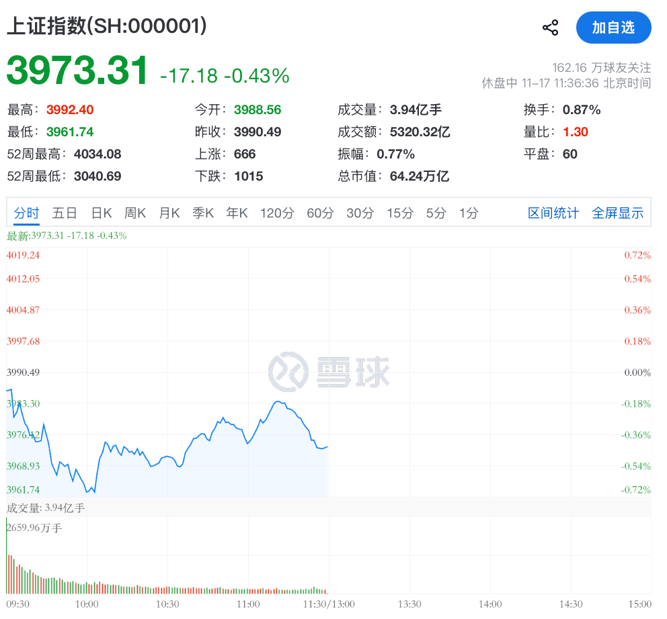
Task: Click 全屏显示 to view fullscreen
Action: pos(617,213)
